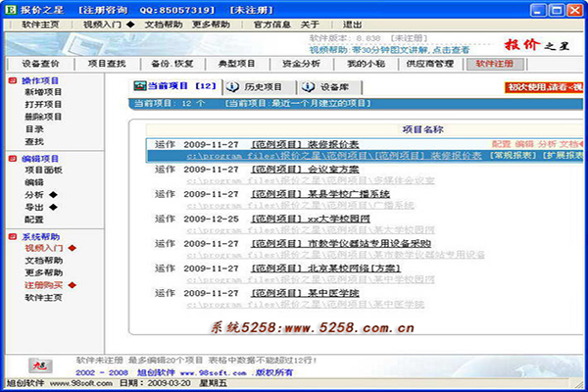Switch to the 资金分析 tab
588x392 pixels.
pyautogui.click(x=299, y=64)
